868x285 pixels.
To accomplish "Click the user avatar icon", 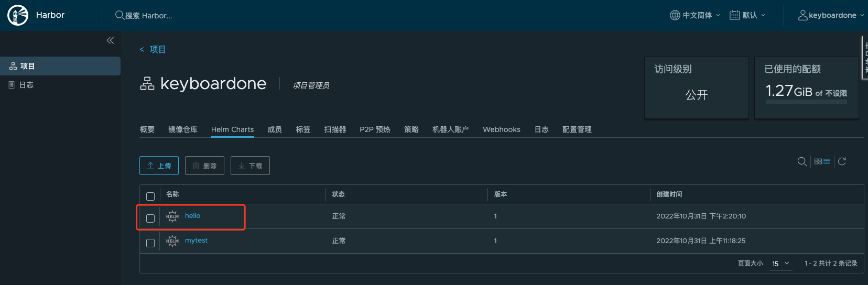I will coord(802,15).
